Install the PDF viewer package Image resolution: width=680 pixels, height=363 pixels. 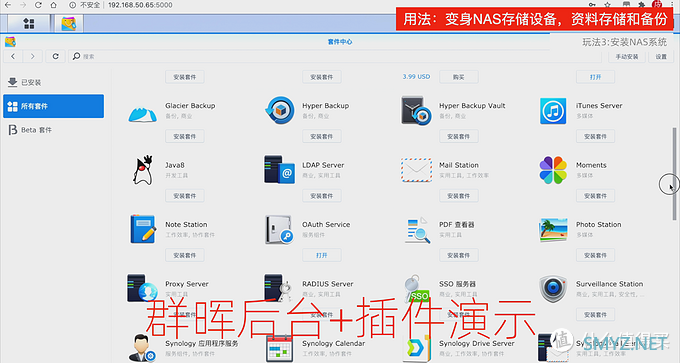459,255
